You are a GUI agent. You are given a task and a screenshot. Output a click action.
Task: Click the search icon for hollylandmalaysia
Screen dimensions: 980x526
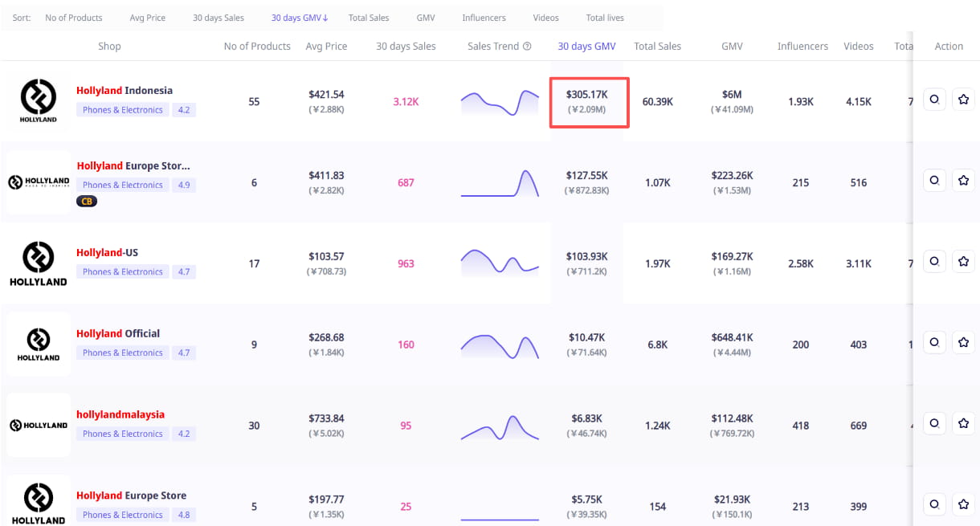(x=934, y=423)
